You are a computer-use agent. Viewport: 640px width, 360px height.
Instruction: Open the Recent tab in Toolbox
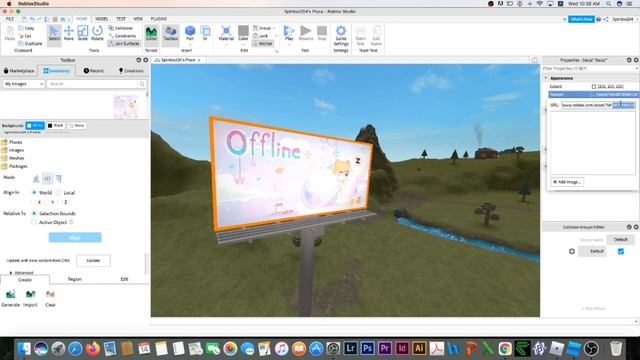click(x=94, y=71)
